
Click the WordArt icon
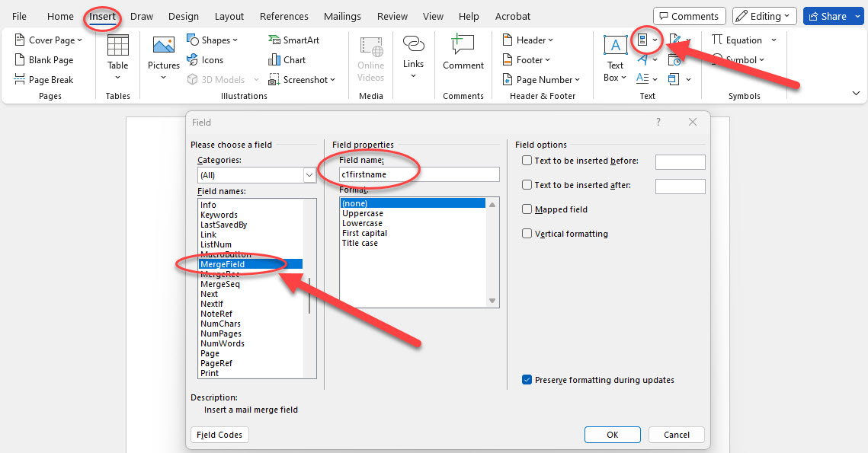[x=642, y=59]
